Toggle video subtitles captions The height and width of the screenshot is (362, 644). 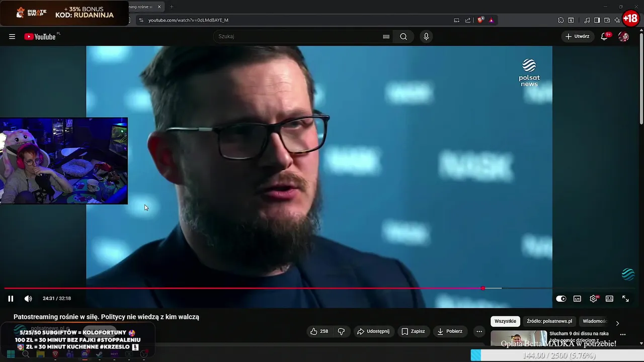(x=577, y=299)
